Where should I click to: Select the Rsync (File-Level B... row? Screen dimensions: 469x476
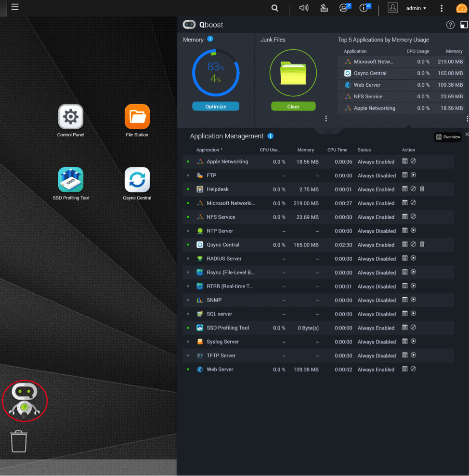pos(318,272)
